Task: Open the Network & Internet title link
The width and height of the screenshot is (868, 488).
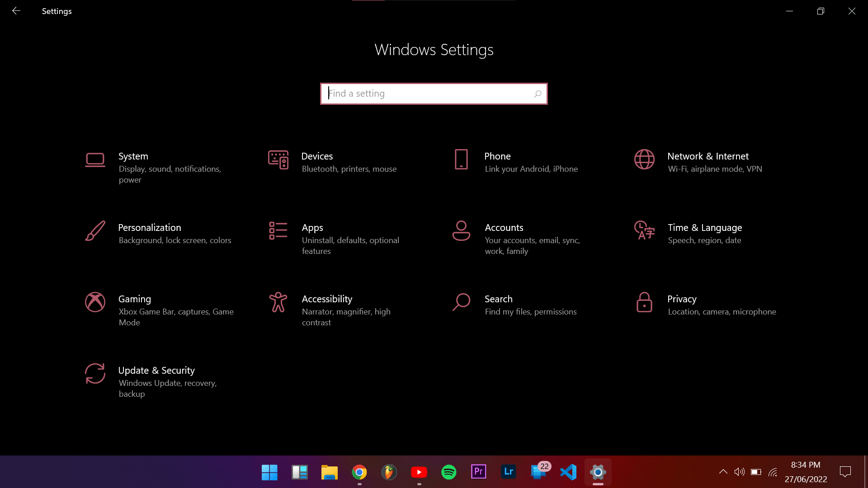Action: pos(708,156)
